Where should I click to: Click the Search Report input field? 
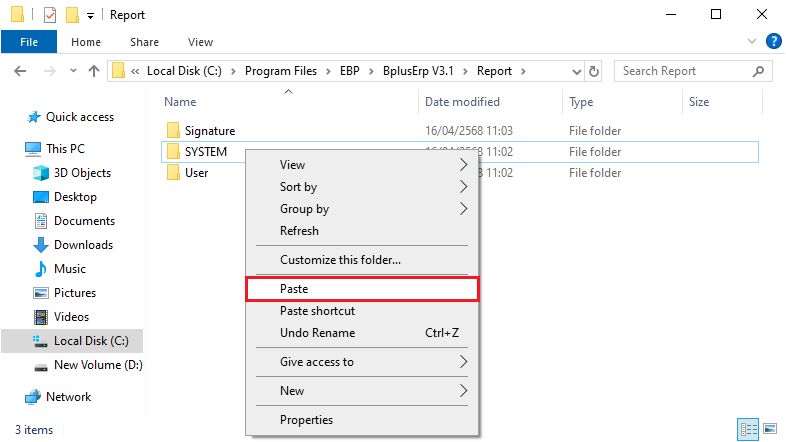[685, 71]
